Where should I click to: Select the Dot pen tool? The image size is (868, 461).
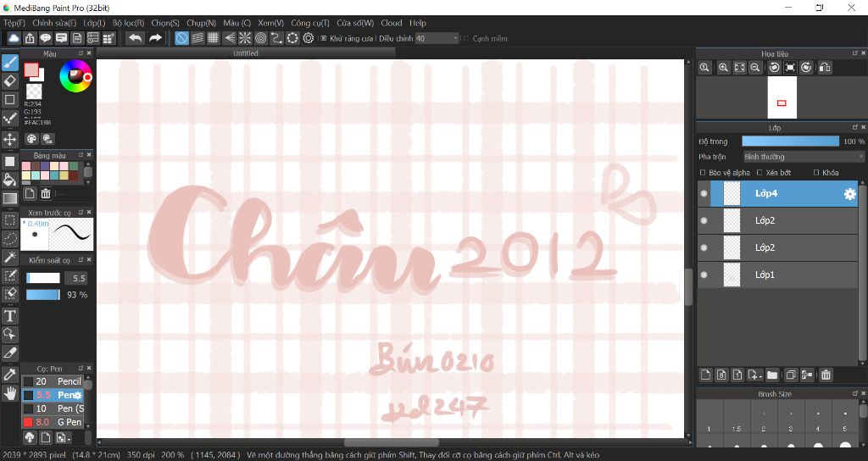pyautogui.click(x=10, y=119)
